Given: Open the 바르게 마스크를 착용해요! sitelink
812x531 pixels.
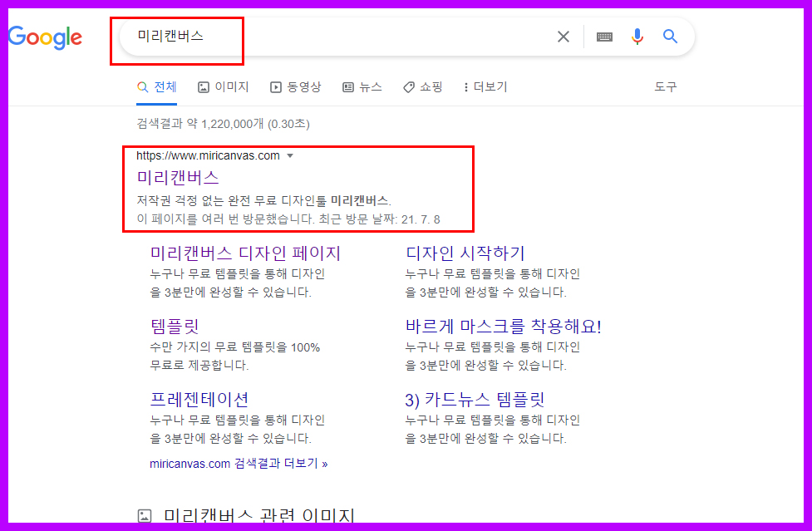Looking at the screenshot, I should coord(503,326).
